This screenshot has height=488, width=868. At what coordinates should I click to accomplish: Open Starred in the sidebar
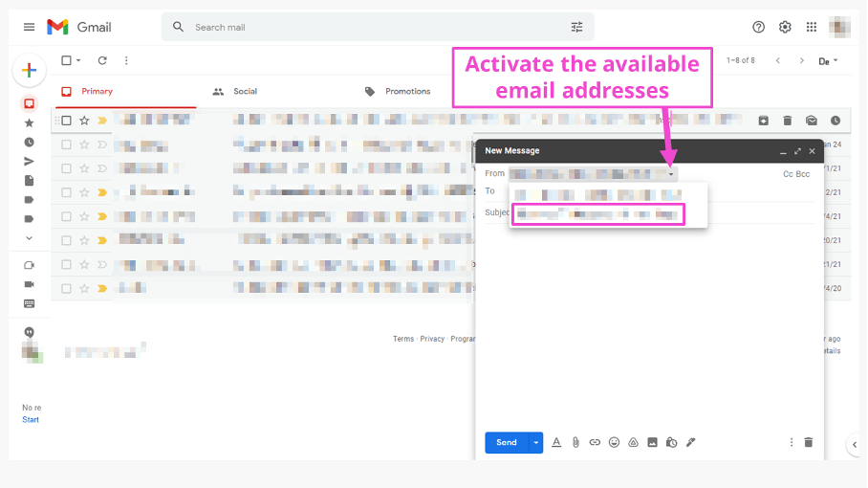click(x=30, y=123)
